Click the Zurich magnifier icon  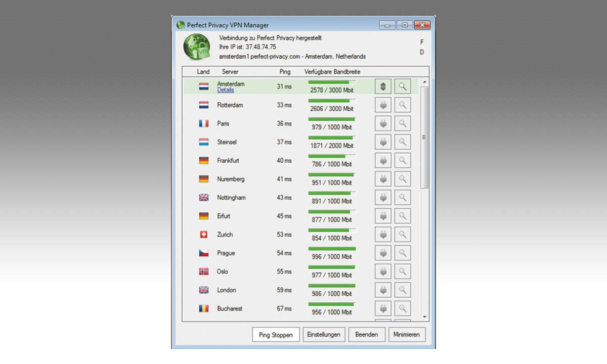tap(403, 235)
